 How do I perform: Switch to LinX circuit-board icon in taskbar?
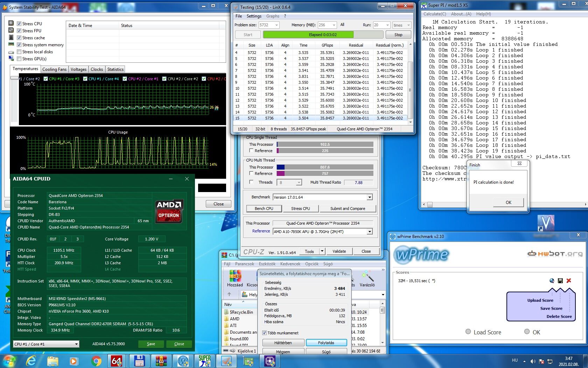tap(248, 361)
